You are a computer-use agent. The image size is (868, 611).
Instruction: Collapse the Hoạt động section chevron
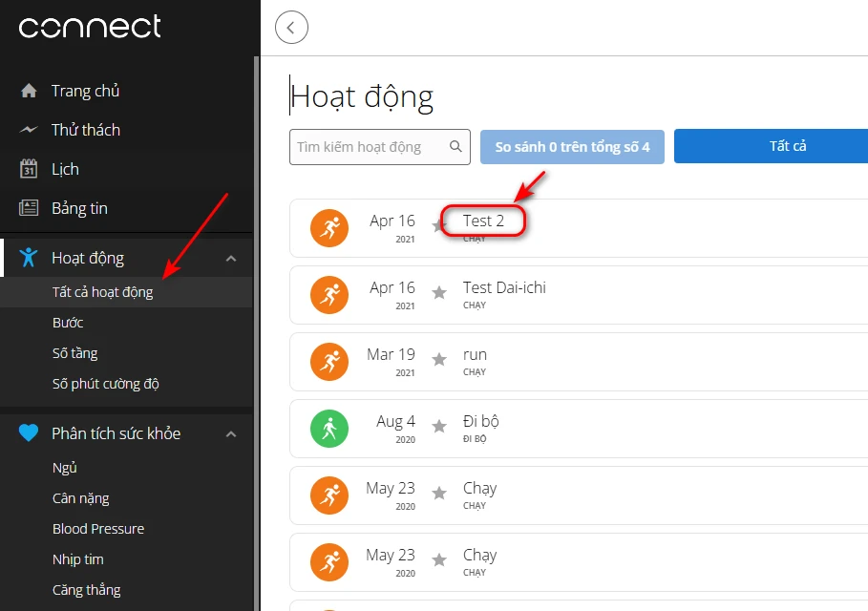click(x=231, y=259)
